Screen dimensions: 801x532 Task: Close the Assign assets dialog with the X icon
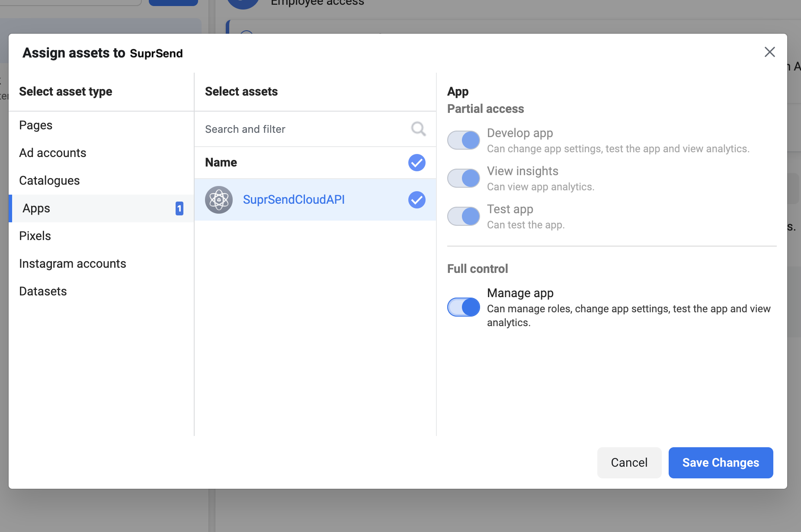769,52
